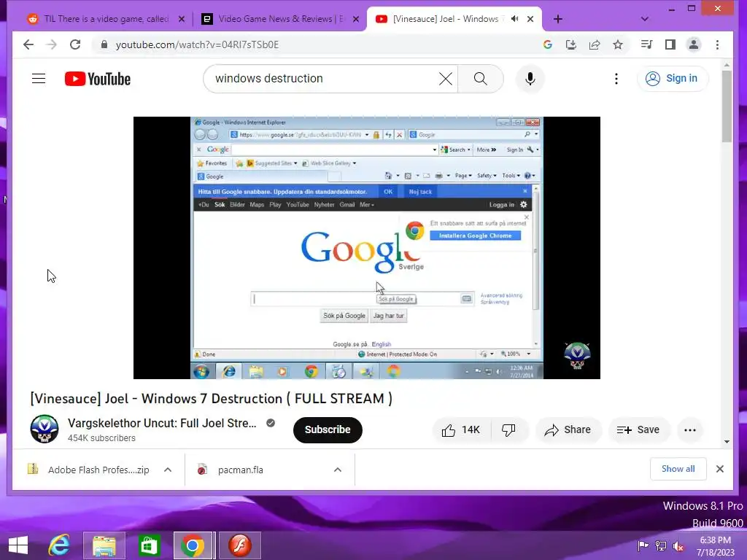Dislike the video
This screenshot has height=560, width=747.
coord(508,430)
